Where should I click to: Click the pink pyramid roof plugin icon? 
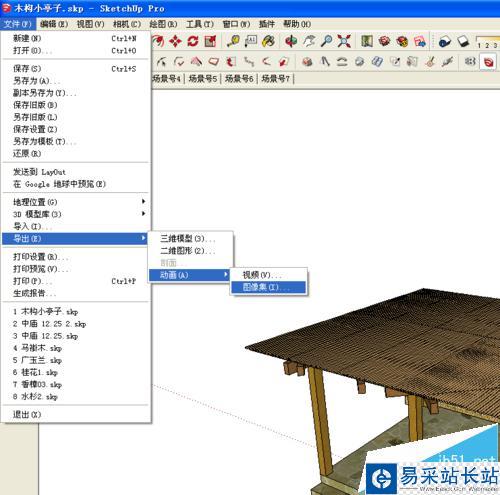click(196, 62)
